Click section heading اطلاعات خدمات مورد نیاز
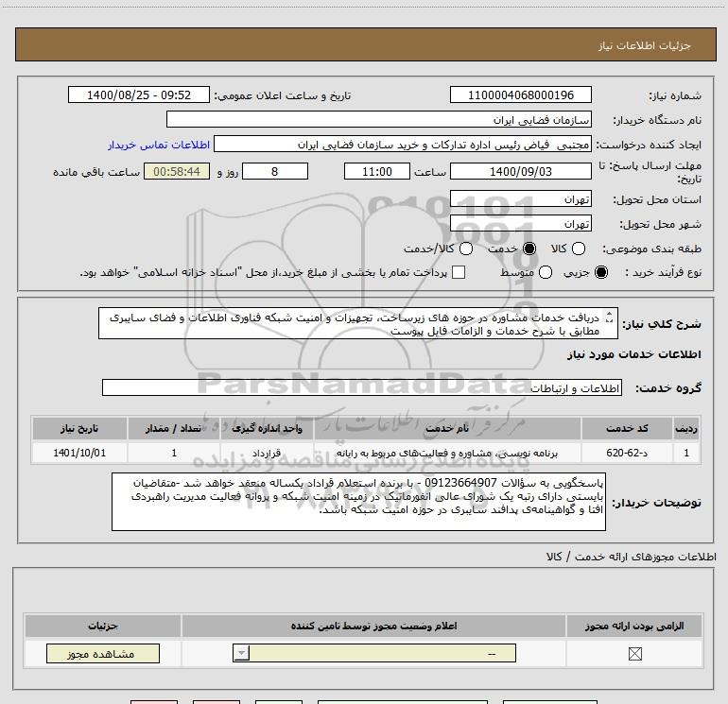 click(633, 354)
